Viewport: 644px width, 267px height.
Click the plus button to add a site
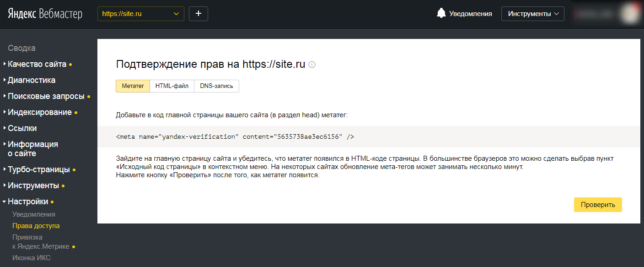[199, 14]
